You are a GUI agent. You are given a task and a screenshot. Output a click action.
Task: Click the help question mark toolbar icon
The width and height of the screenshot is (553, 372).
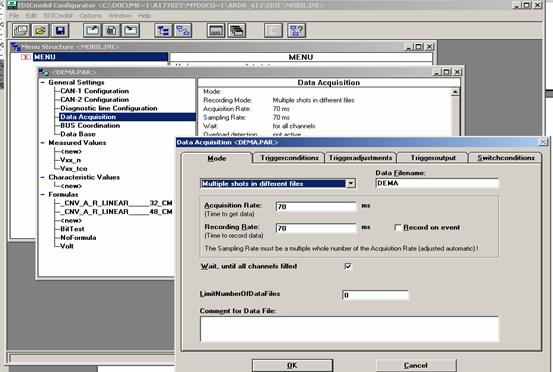297,31
